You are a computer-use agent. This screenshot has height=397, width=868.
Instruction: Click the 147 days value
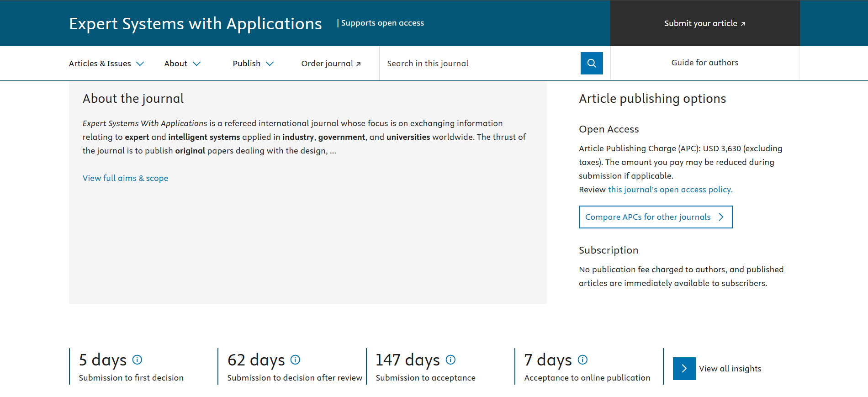408,360
